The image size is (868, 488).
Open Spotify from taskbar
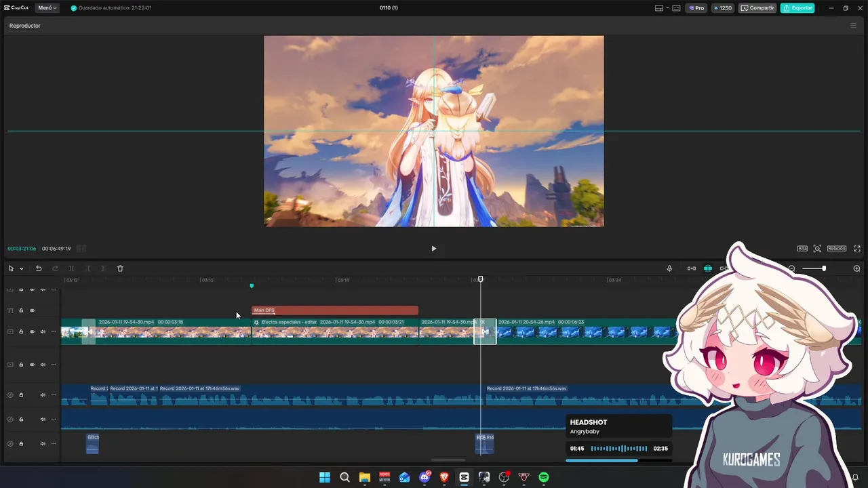point(544,477)
